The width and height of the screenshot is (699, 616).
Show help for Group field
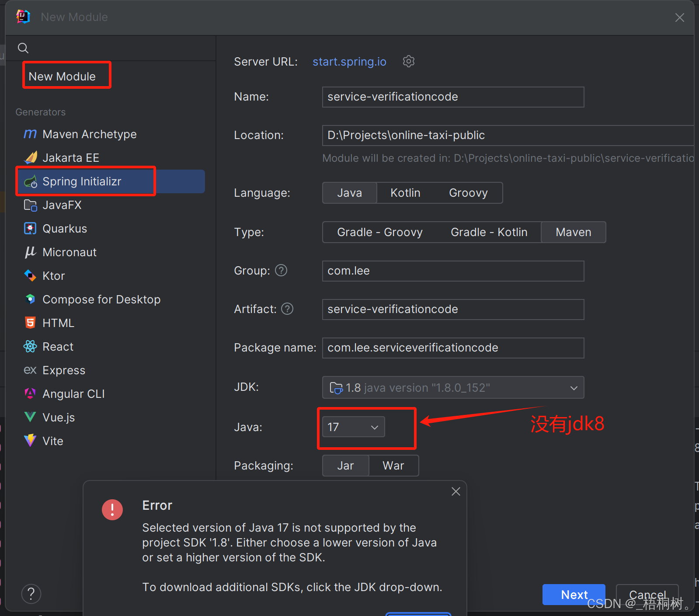[x=281, y=271]
